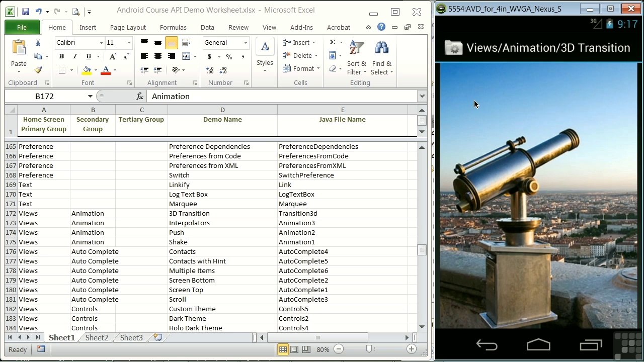Toggle Italic formatting
This screenshot has width=644, height=362.
75,56
